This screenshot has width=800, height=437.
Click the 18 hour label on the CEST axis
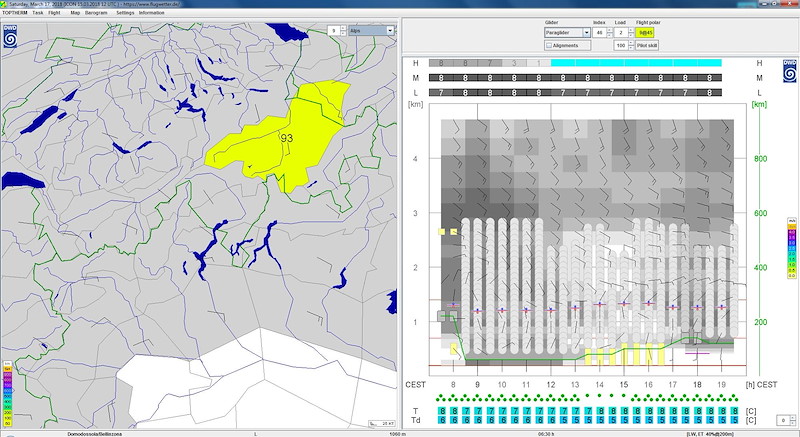pos(697,384)
